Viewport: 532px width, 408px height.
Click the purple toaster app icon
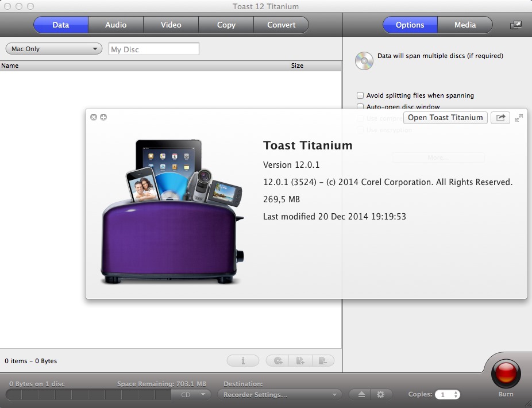coord(172,211)
